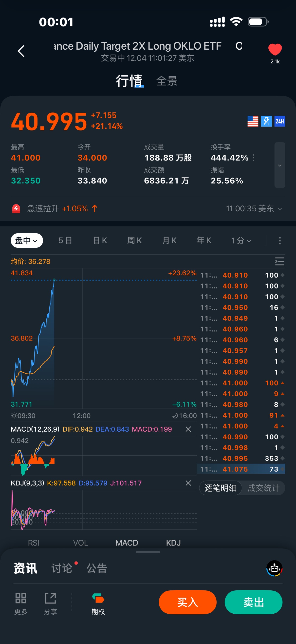Expand the quote details chevron panel
Viewport: 296px width, 644px height.
click(280, 165)
